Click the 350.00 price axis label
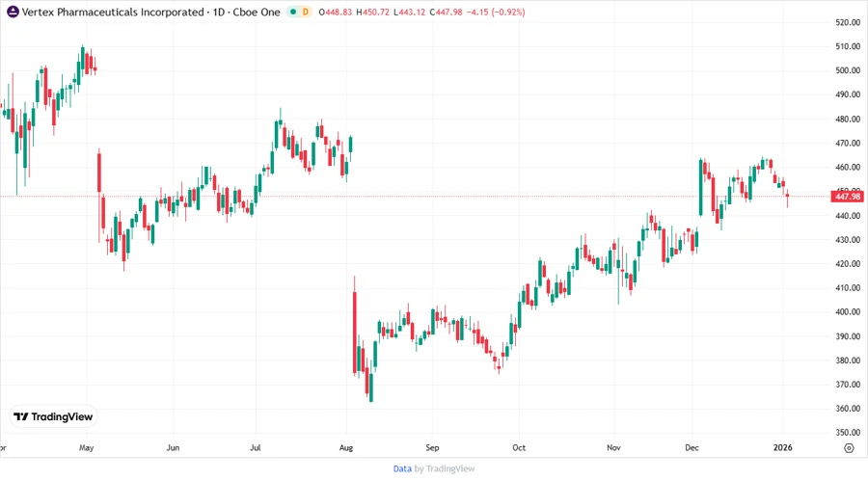Screen dimensions: 868x480 coord(848,433)
